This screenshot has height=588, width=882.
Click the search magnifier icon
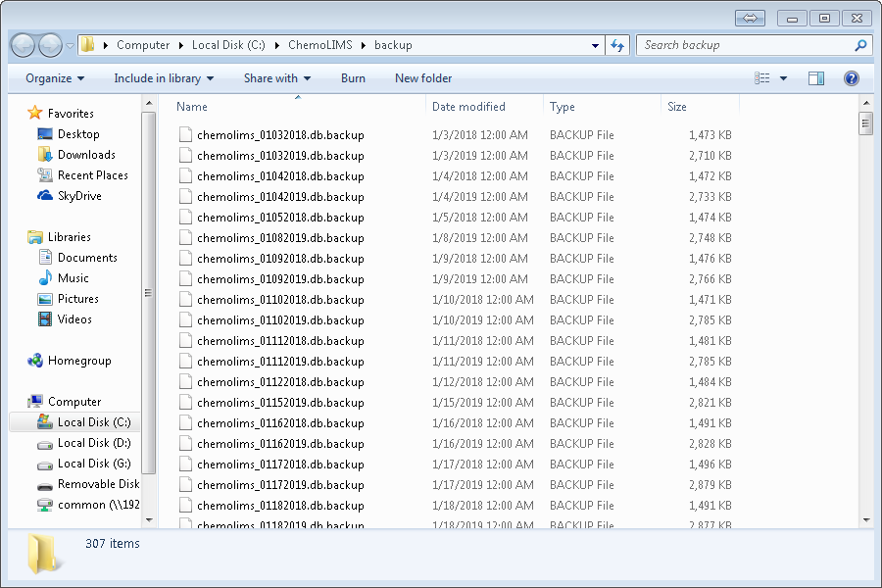coord(860,45)
